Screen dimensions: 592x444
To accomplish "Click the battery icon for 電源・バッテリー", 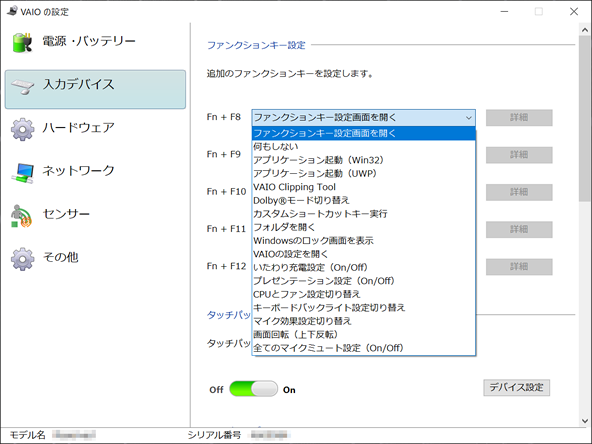I will (22, 42).
